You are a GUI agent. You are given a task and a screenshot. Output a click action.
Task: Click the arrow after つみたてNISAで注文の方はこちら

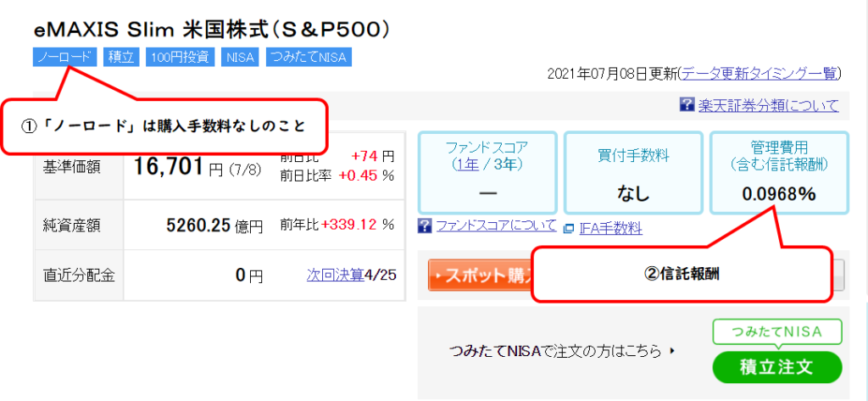click(672, 349)
